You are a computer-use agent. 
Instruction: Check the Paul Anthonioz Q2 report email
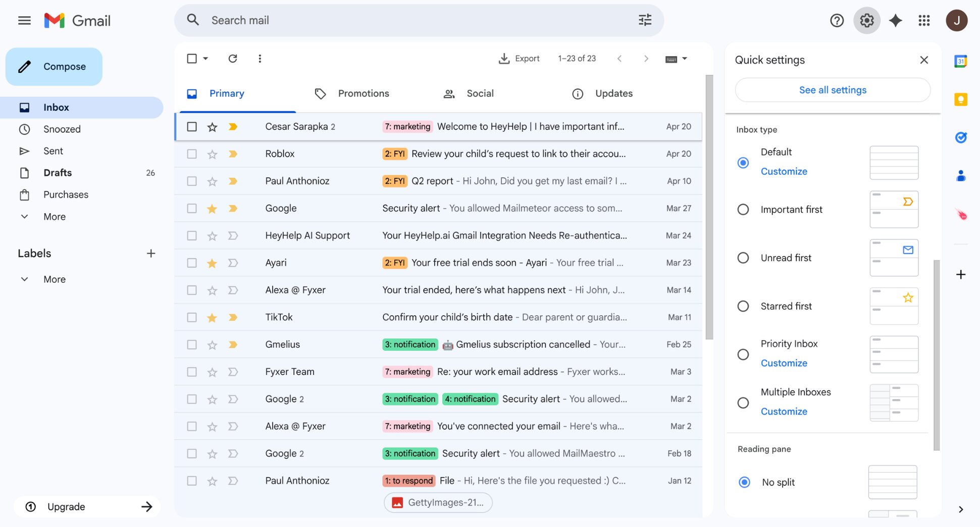(x=192, y=181)
